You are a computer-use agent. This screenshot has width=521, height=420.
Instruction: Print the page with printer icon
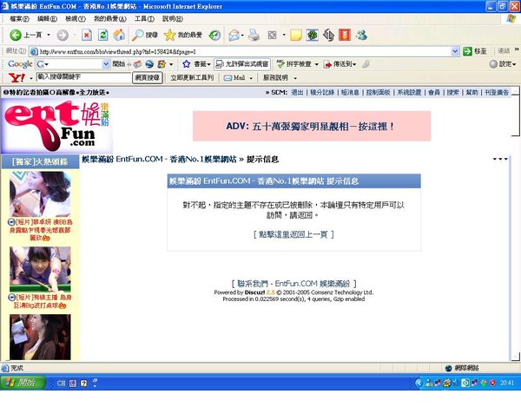pos(254,35)
